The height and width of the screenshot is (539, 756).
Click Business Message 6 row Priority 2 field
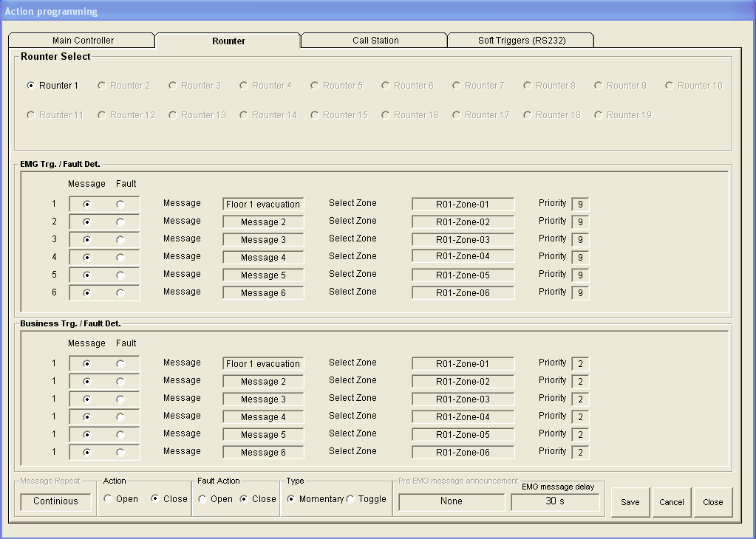pos(580,453)
